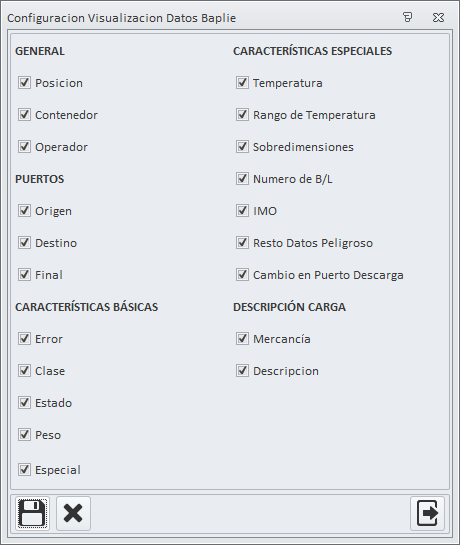Toggle the Destino checkbox

coord(24,243)
